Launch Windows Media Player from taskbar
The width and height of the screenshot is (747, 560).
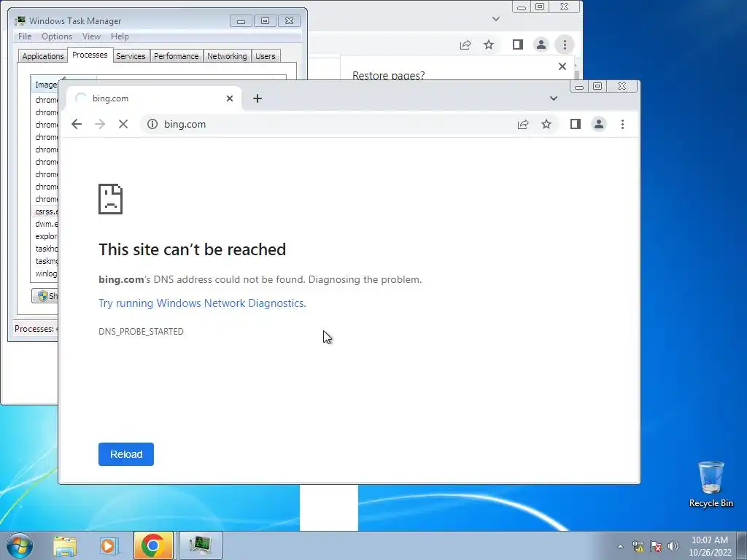click(108, 545)
